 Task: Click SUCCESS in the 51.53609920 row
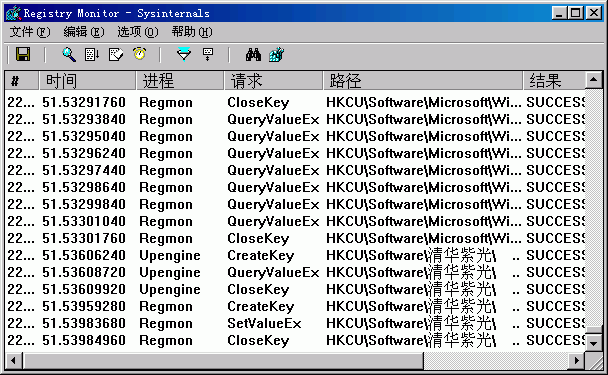coord(555,290)
